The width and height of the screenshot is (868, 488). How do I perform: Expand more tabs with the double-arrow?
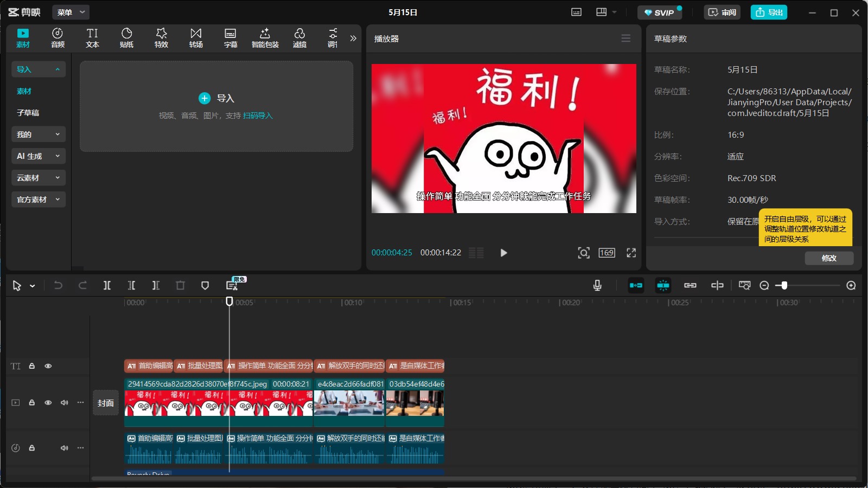pos(353,38)
